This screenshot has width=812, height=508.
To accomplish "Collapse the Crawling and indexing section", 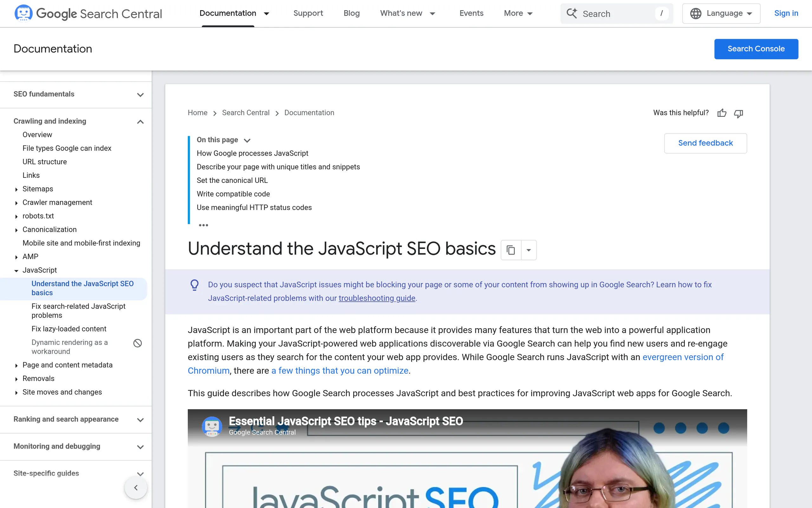I will pyautogui.click(x=140, y=122).
